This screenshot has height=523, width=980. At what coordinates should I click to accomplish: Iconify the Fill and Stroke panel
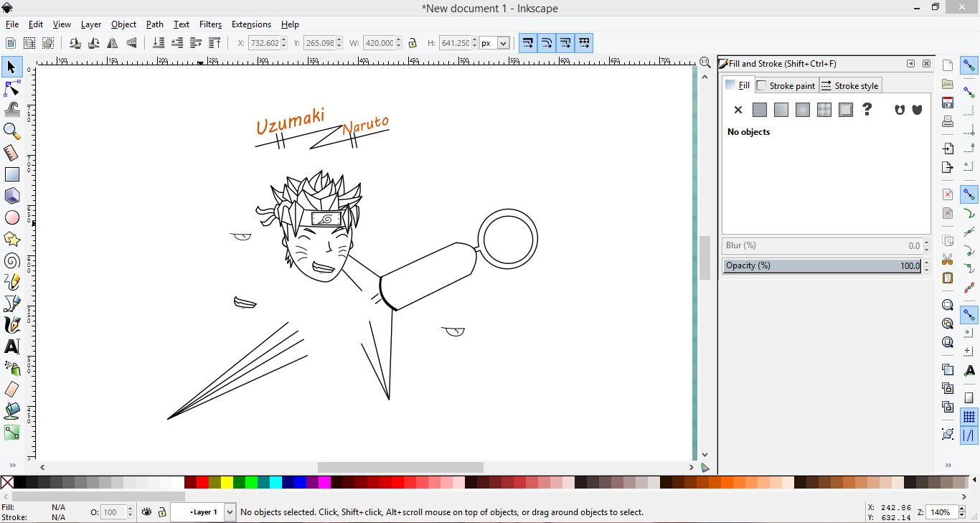[x=910, y=64]
